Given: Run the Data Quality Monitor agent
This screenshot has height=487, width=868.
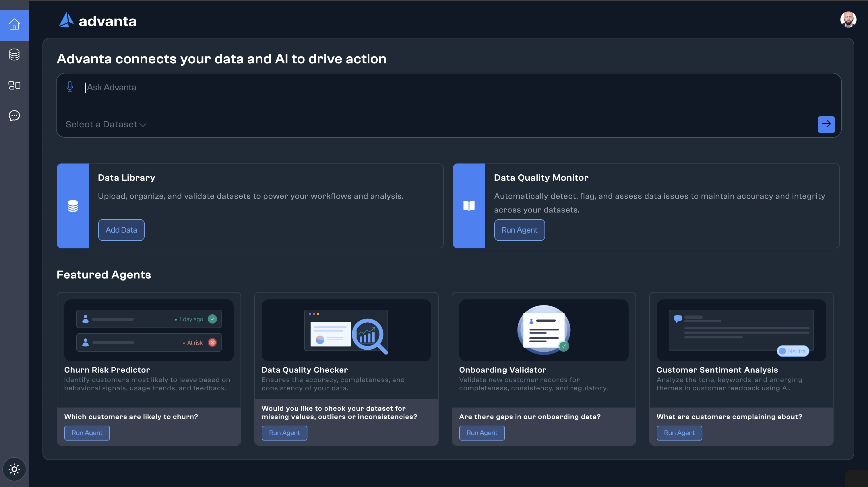Looking at the screenshot, I should 519,230.
